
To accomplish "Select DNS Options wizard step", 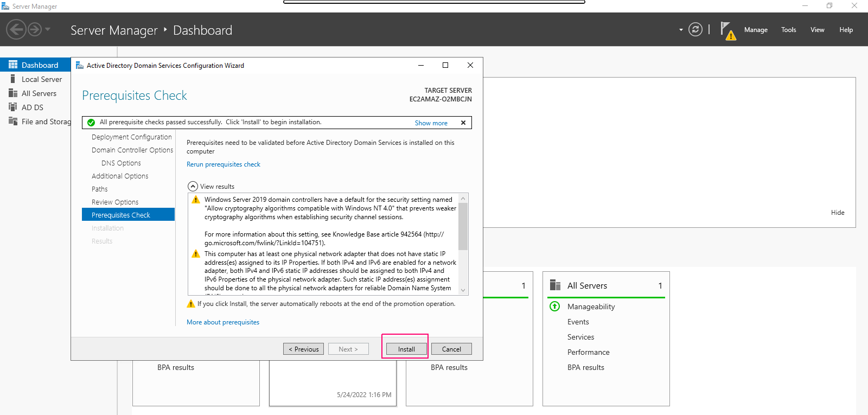I will [121, 163].
